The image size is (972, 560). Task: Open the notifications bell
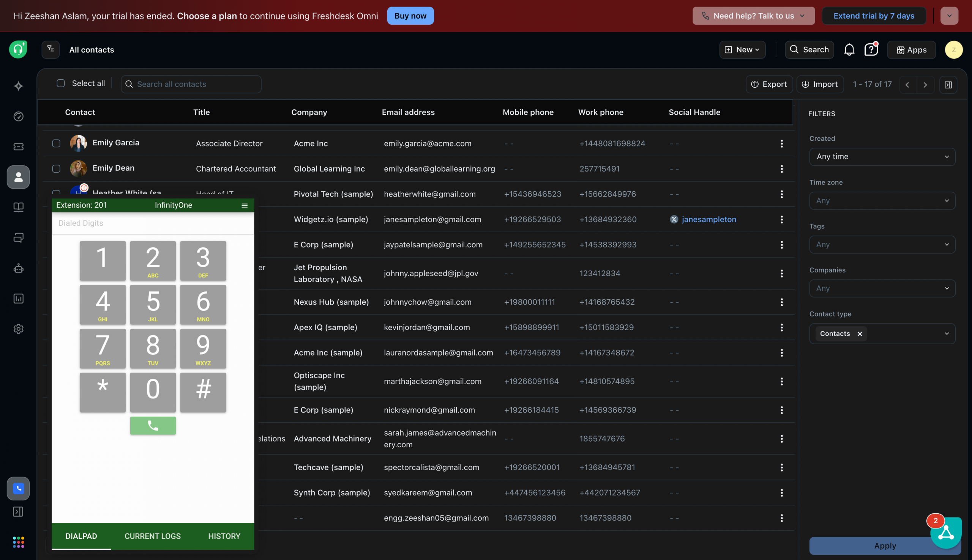[849, 50]
